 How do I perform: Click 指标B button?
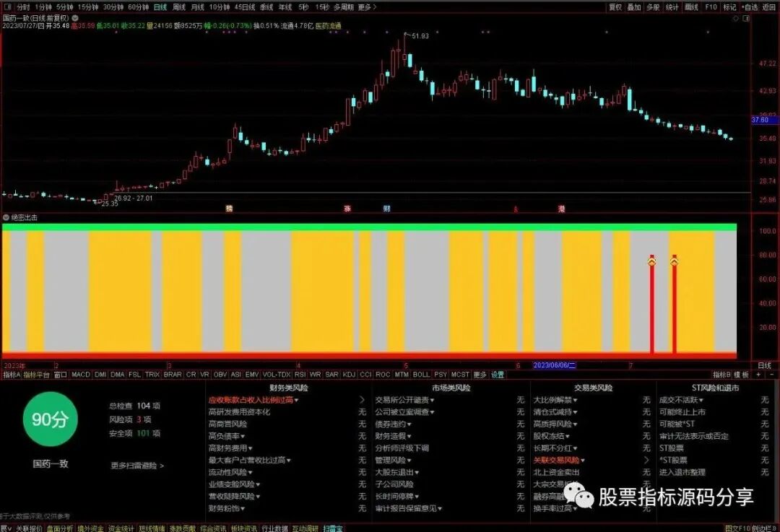point(721,375)
